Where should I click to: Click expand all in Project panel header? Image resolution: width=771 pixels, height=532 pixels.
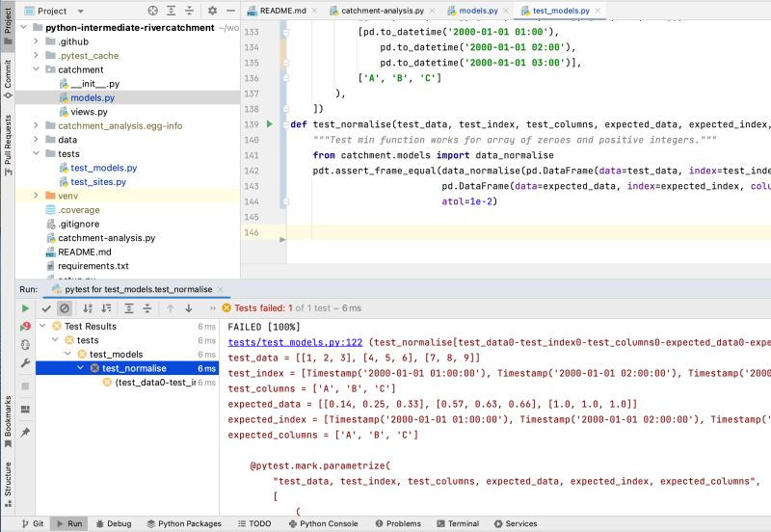coord(172,11)
